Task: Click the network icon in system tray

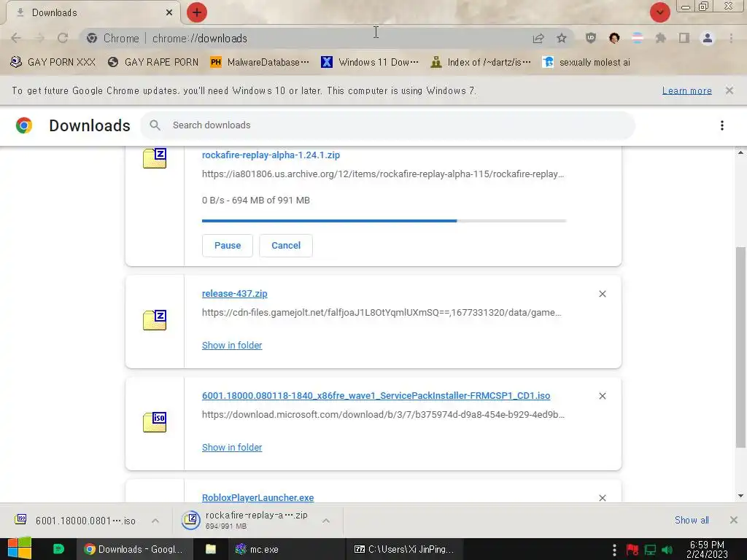Action: pyautogui.click(x=650, y=550)
